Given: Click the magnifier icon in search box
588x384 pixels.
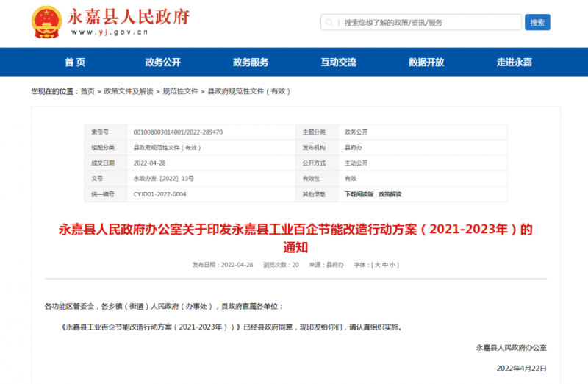Looking at the screenshot, I should point(331,23).
